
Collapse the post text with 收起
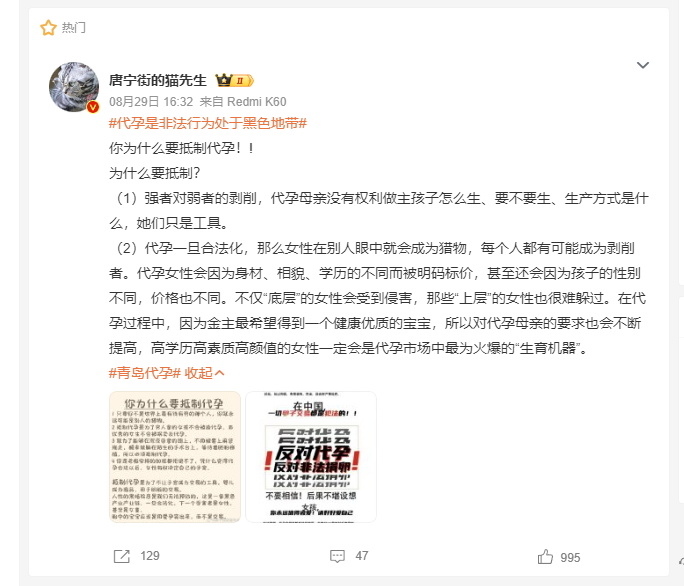pyautogui.click(x=204, y=373)
